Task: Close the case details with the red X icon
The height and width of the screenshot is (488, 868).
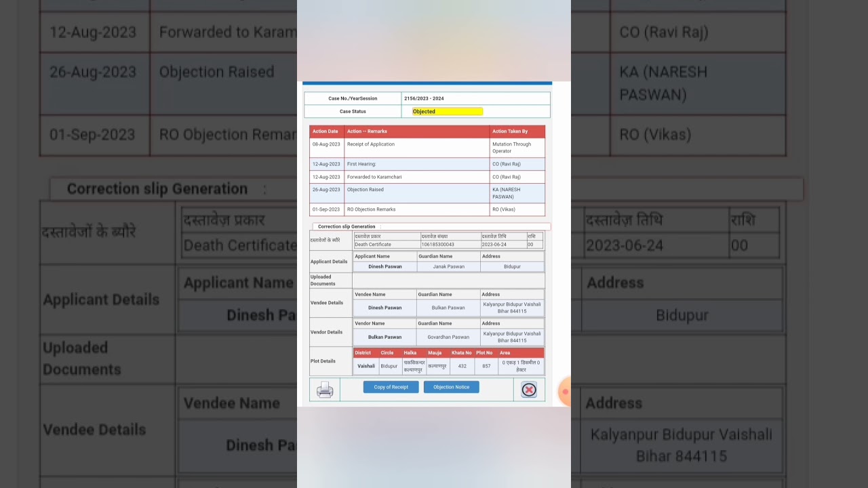Action: click(529, 390)
